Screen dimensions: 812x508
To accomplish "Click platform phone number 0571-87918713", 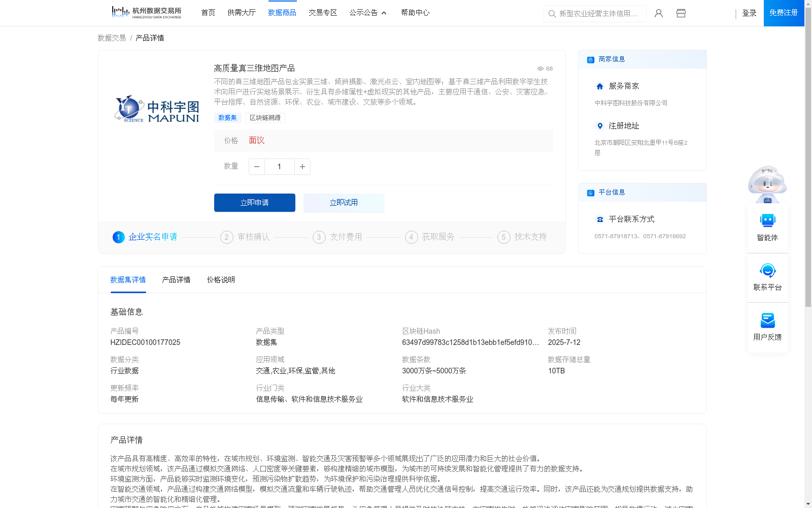I will tap(616, 236).
